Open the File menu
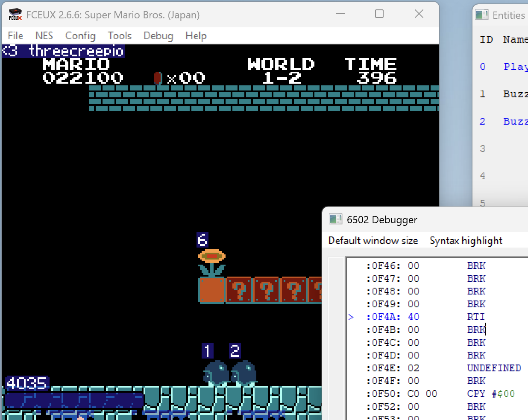The image size is (528, 420). [x=15, y=36]
